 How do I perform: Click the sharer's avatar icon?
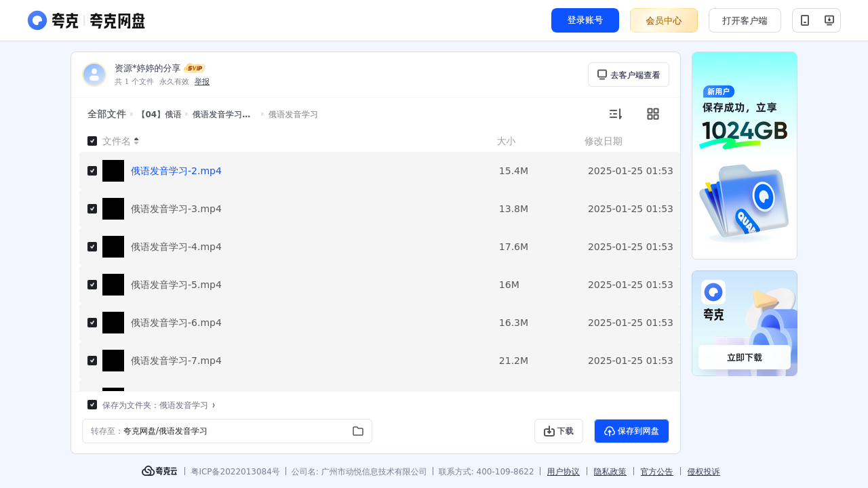pos(94,75)
